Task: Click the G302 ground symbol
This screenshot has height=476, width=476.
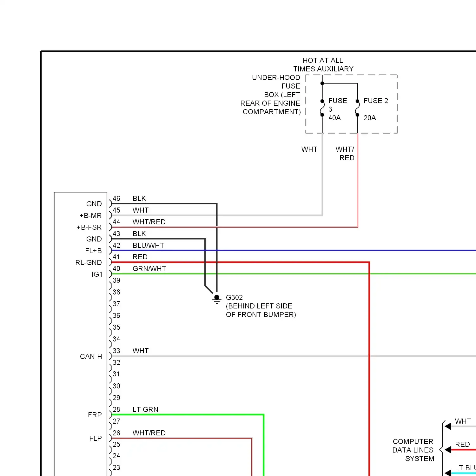Action: pyautogui.click(x=217, y=299)
